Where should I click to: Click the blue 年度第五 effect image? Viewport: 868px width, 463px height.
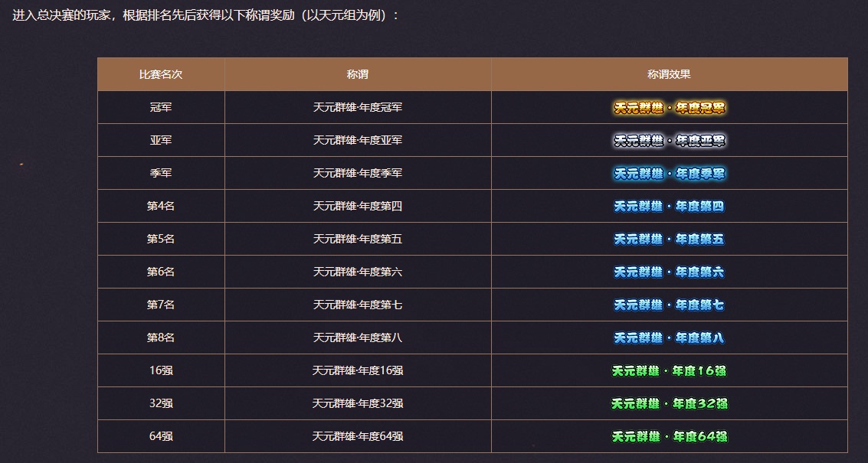pos(669,240)
